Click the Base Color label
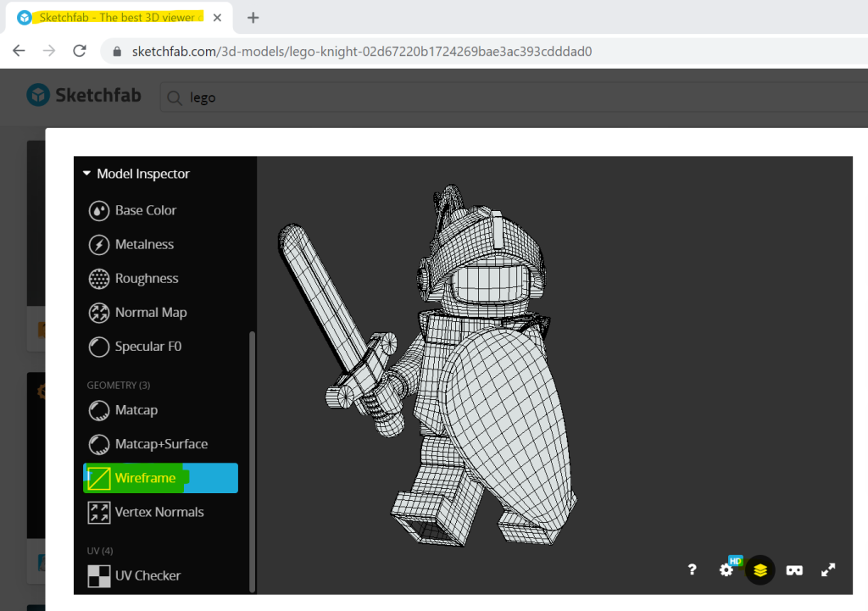The height and width of the screenshot is (611, 868). click(x=146, y=210)
